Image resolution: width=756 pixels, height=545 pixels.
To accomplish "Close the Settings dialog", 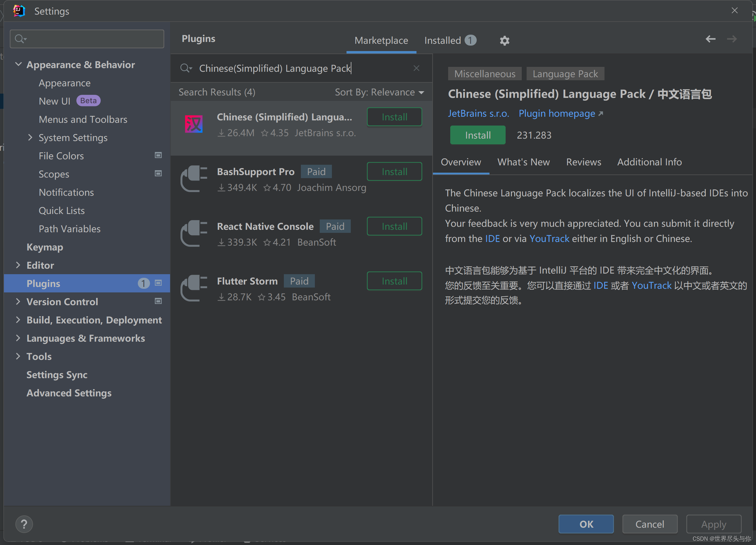I will pyautogui.click(x=734, y=11).
